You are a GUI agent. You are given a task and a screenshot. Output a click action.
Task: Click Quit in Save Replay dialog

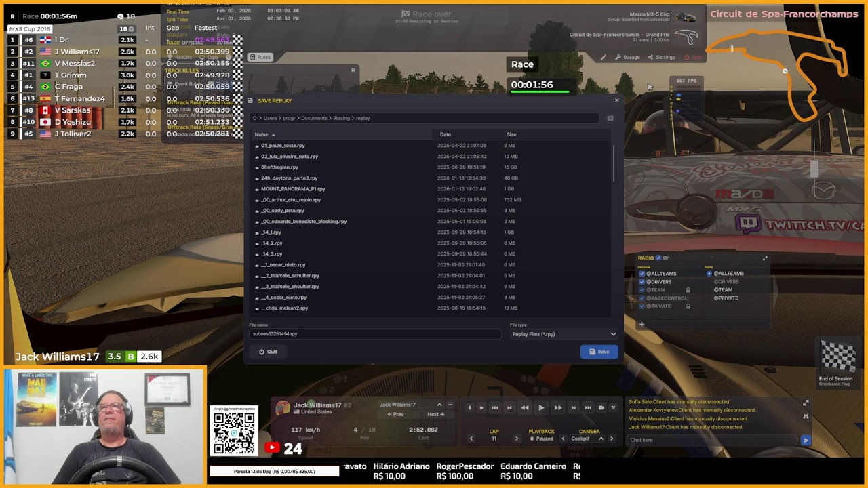[x=268, y=352]
